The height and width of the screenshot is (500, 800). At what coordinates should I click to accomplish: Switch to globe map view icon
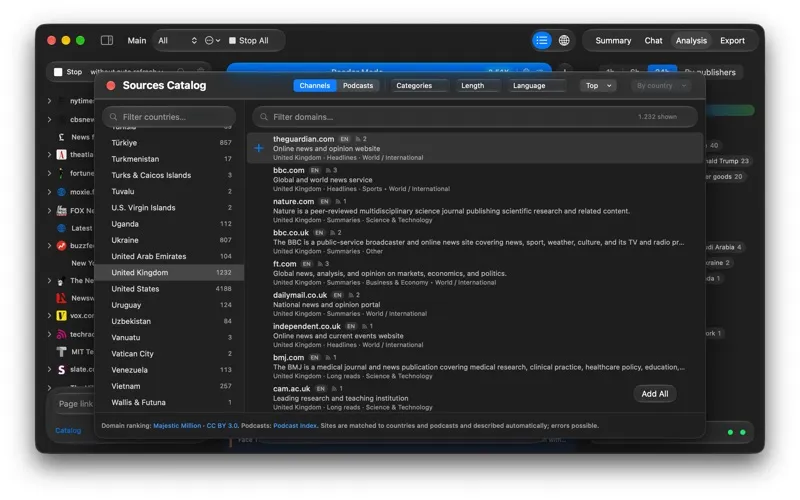564,40
